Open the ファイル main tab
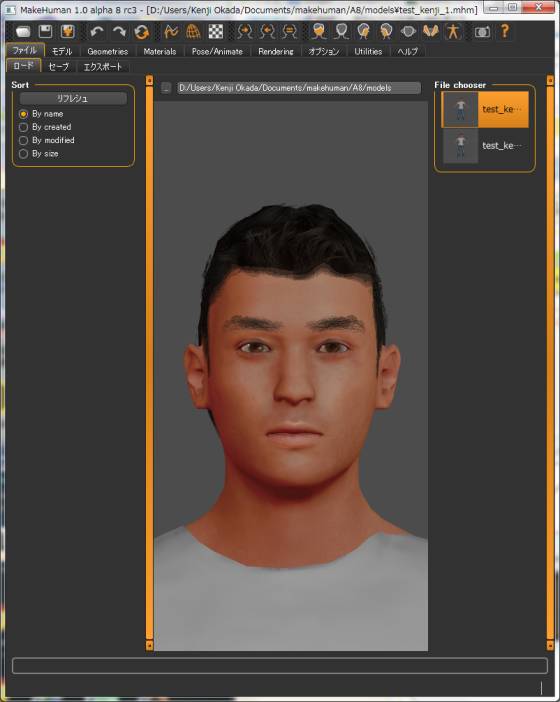The image size is (560, 702). [25, 50]
